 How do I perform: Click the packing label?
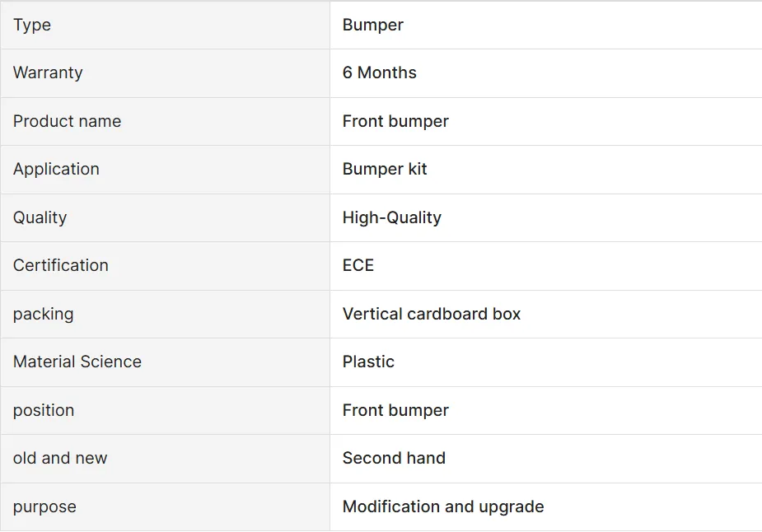click(43, 314)
